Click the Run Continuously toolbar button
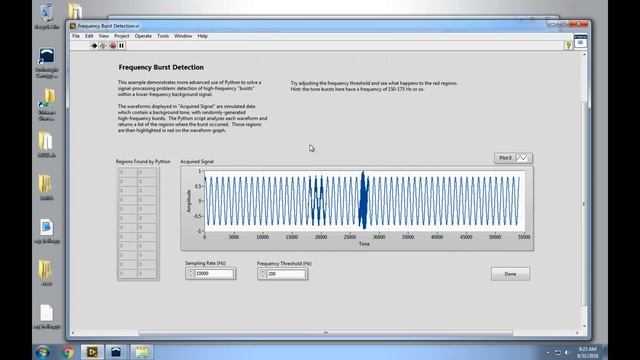 pos(103,46)
